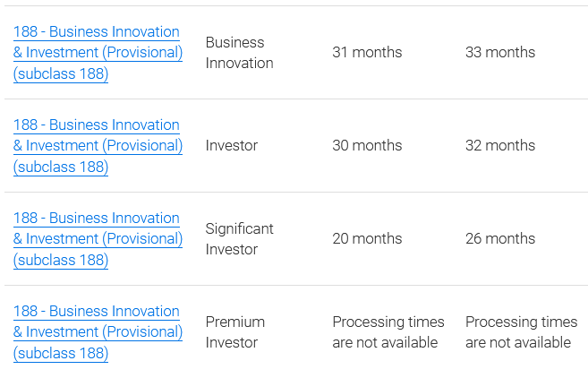Click the "26 months" cell for Significant Investor
588x378 pixels.
point(500,239)
